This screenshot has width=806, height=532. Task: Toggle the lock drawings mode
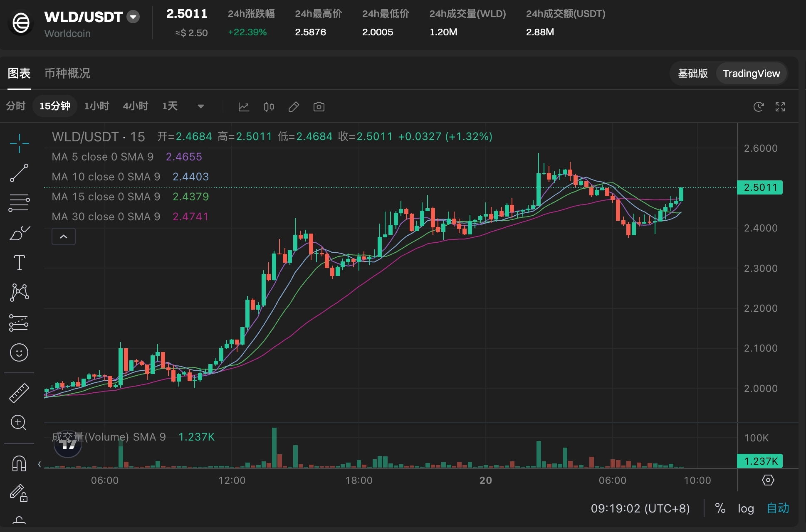19,493
